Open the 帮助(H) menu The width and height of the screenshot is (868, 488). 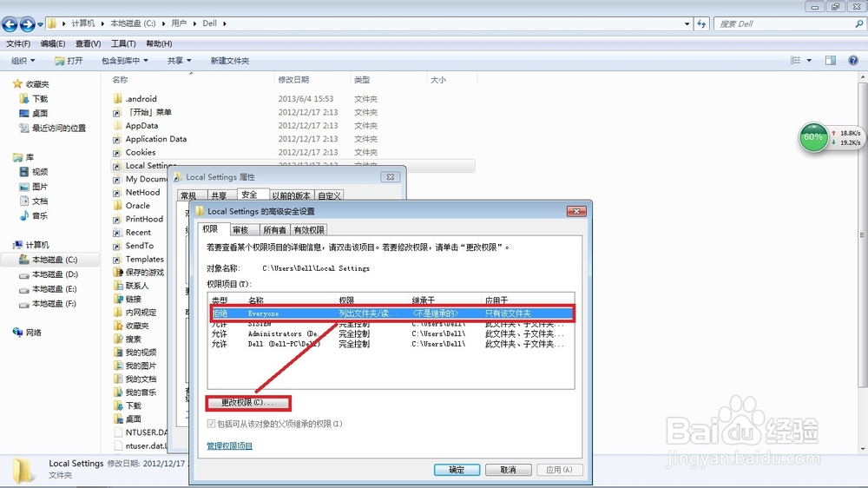coord(159,43)
